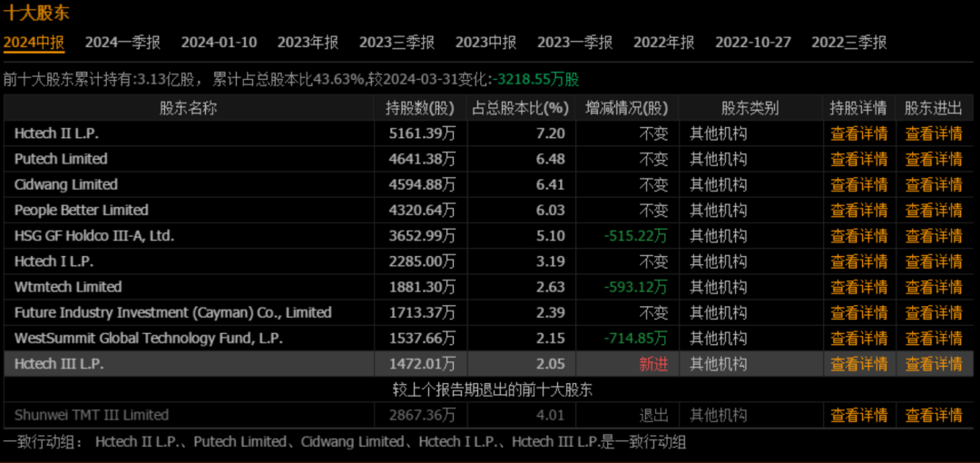Click 持股详情 for Hctech I L.P.
Screen dimensions: 980x463
pyautogui.click(x=858, y=261)
